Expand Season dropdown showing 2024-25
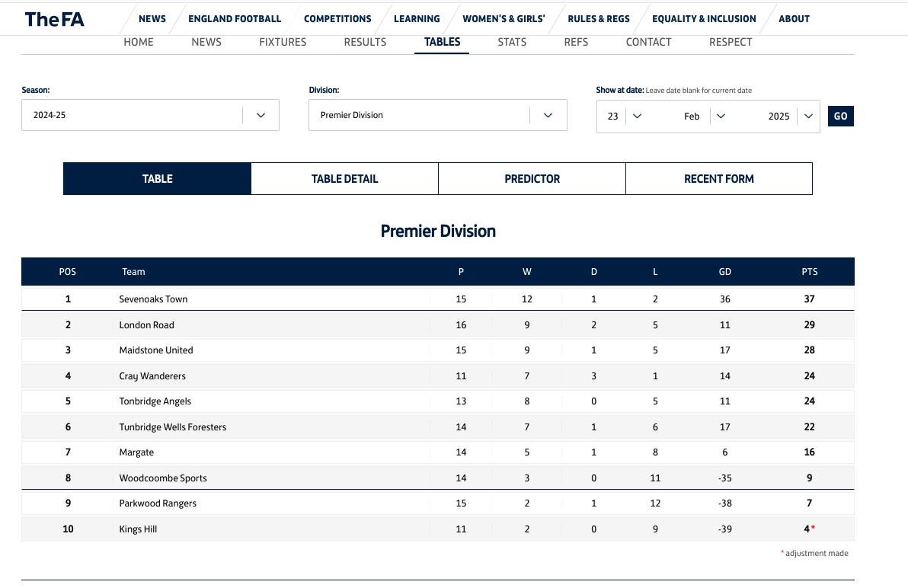The image size is (908, 588). (151, 115)
